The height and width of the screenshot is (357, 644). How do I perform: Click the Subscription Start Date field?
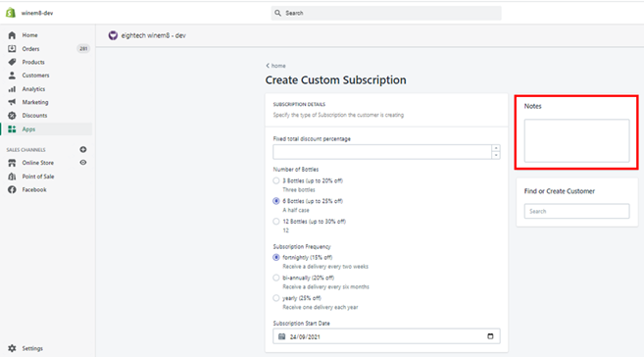click(386, 336)
